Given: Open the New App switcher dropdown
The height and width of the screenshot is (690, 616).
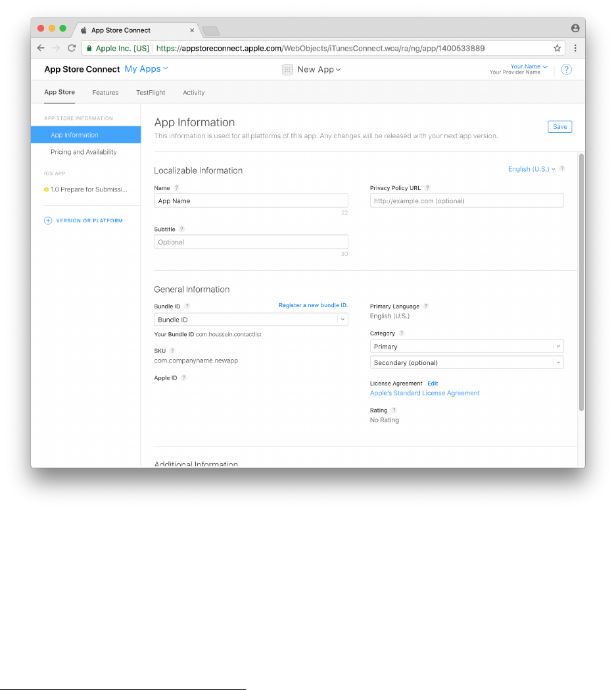Looking at the screenshot, I should (x=319, y=70).
